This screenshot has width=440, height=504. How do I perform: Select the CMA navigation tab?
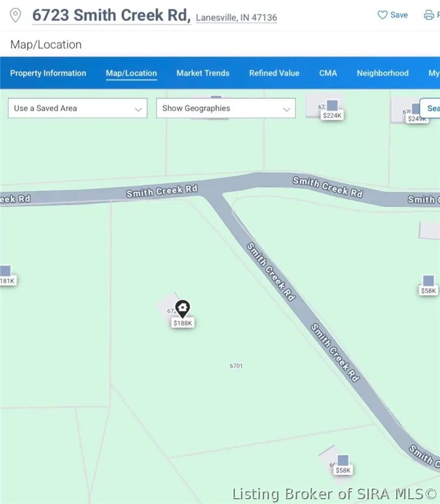pos(328,73)
